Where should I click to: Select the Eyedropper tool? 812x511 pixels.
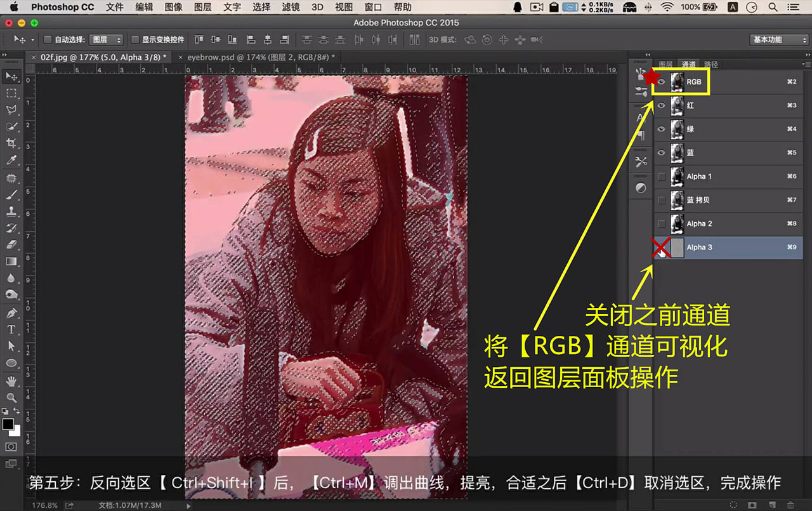click(11, 161)
